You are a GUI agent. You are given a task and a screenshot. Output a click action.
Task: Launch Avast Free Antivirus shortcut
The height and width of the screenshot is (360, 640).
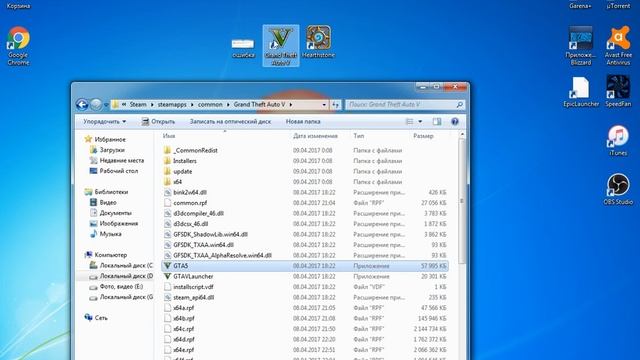(x=618, y=46)
